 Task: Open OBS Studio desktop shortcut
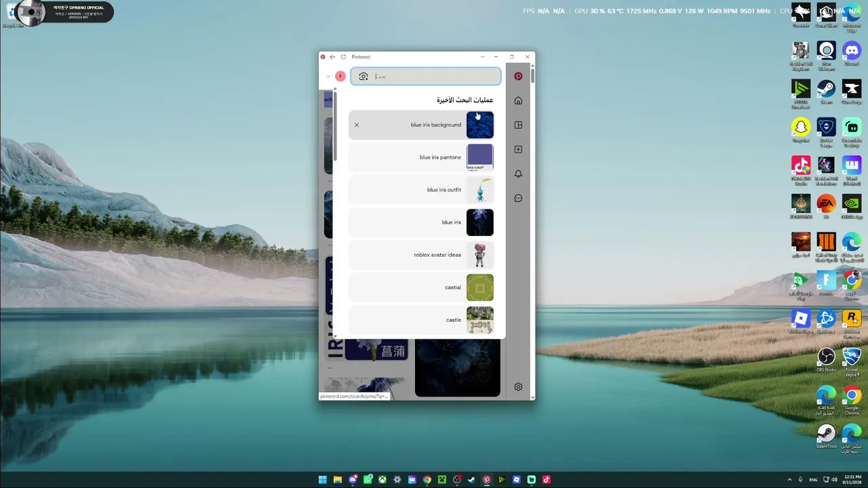coord(826,359)
